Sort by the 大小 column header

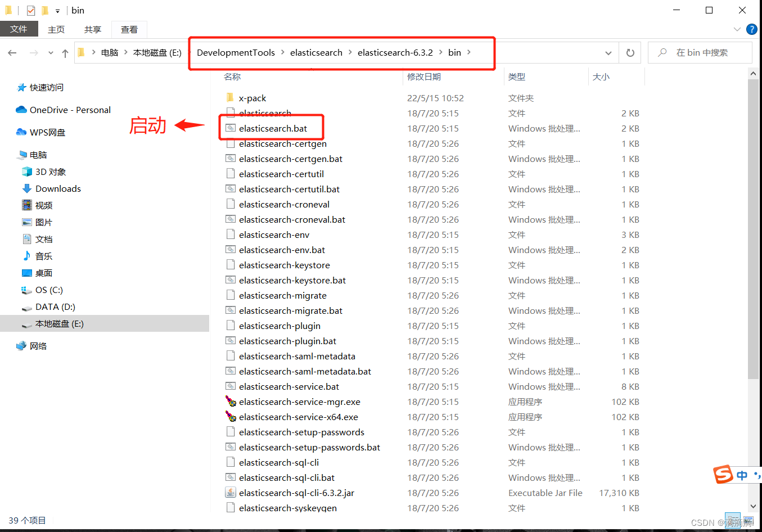click(601, 77)
